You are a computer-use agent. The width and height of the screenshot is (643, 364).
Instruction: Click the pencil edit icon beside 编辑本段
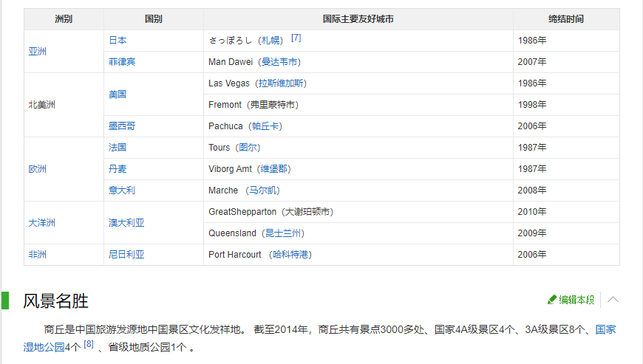click(551, 300)
